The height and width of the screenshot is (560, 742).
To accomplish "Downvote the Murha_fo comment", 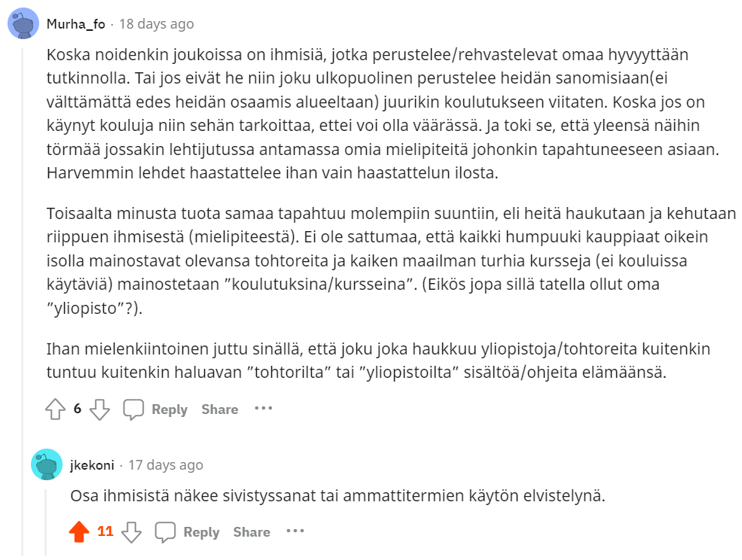I will pos(100,409).
